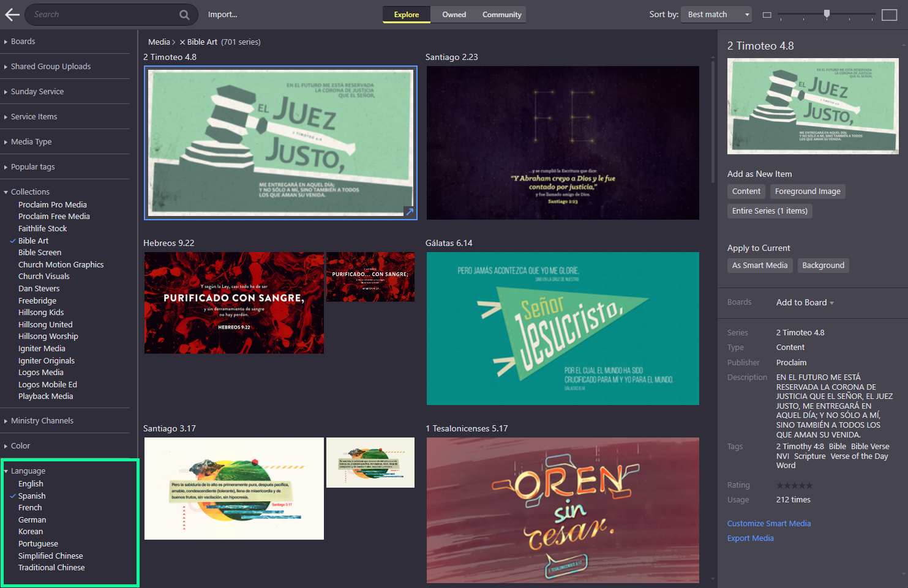Select the French language filter
The width and height of the screenshot is (908, 588).
tap(30, 507)
